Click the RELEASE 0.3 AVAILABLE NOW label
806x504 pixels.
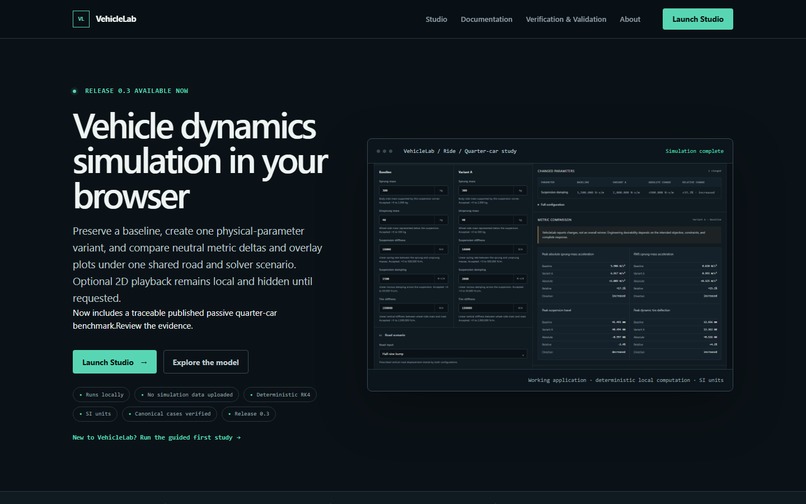coord(136,91)
